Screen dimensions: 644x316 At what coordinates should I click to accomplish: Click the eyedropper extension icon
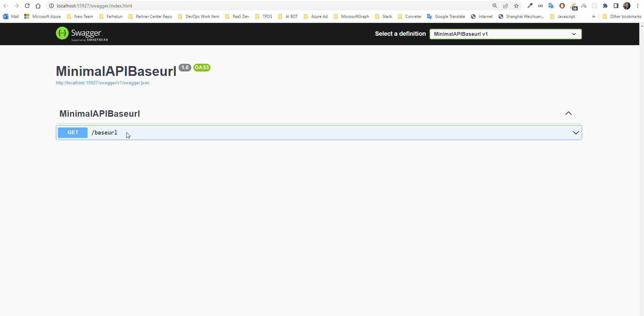click(530, 6)
